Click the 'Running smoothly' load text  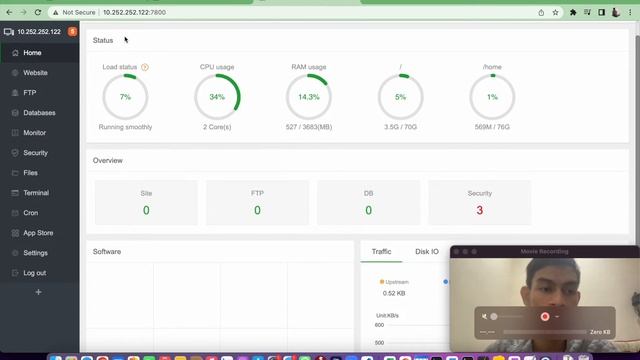[x=125, y=127]
